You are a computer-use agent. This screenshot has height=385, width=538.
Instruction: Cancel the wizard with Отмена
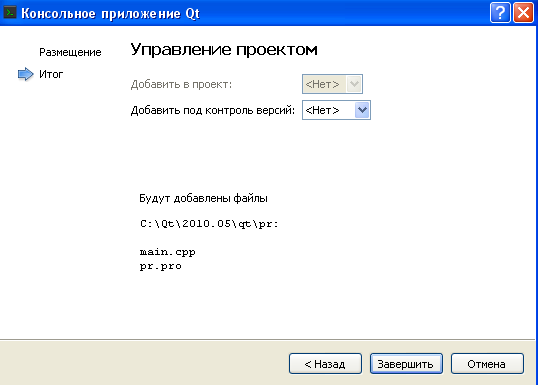(487, 364)
